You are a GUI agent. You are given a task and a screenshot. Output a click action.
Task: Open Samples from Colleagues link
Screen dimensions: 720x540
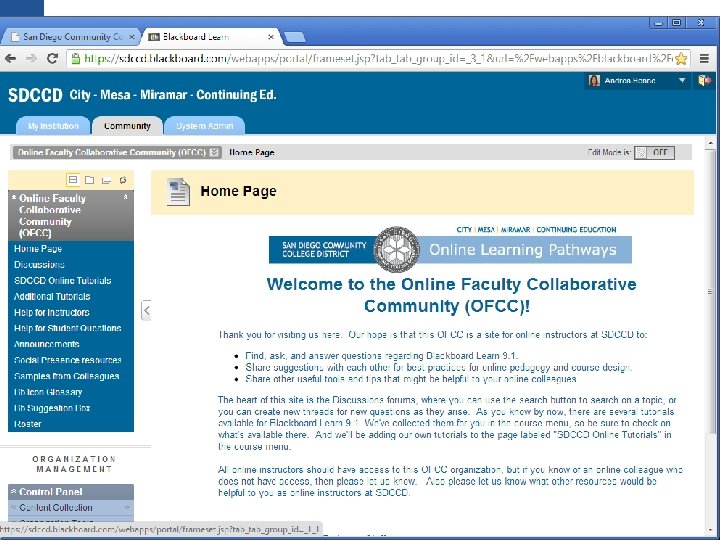67,376
